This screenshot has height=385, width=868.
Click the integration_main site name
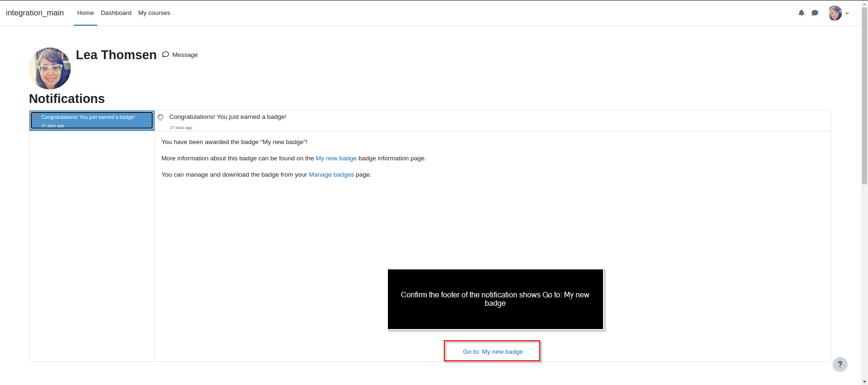click(x=35, y=13)
